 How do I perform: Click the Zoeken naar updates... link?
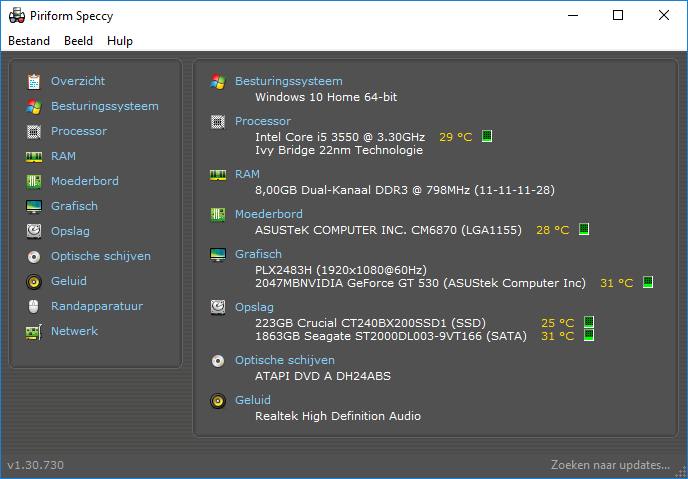point(610,465)
